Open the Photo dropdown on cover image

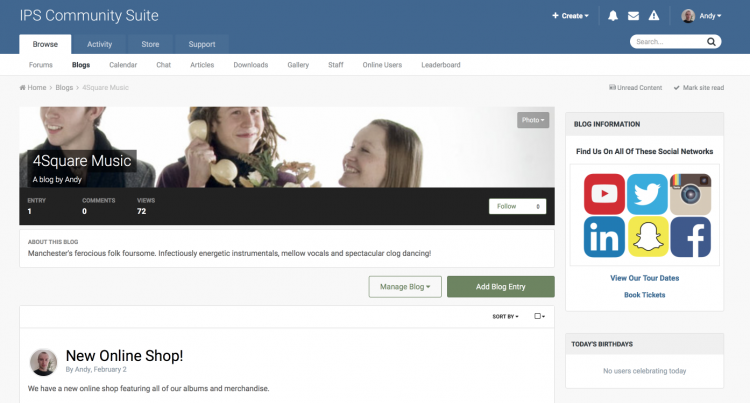pyautogui.click(x=533, y=120)
